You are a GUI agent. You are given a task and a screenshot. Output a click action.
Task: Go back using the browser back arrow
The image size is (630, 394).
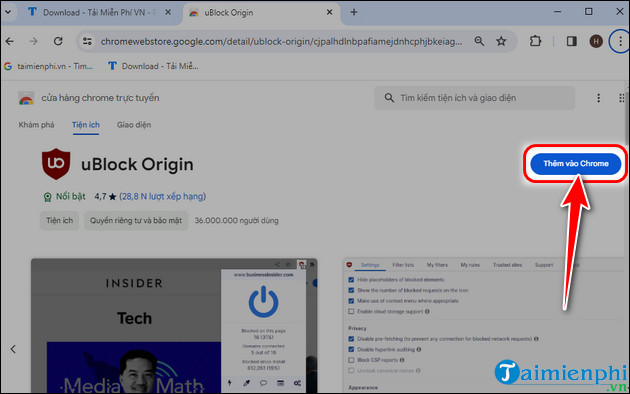pyautogui.click(x=10, y=41)
